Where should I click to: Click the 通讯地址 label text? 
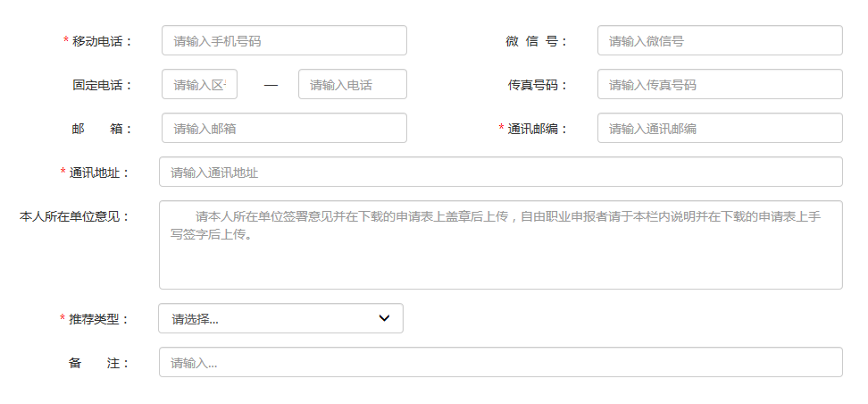click(x=99, y=173)
